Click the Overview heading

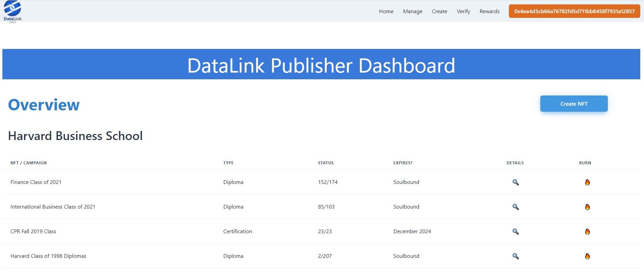[x=44, y=105]
